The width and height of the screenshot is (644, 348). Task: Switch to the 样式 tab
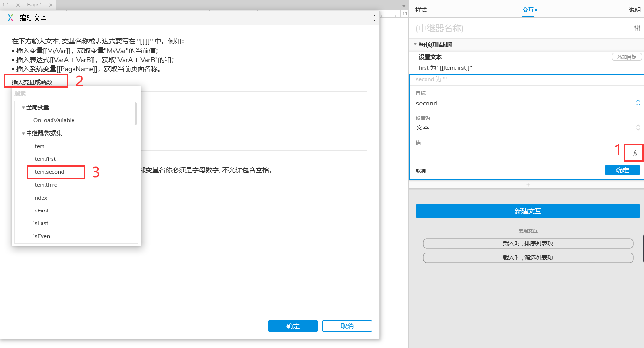[x=421, y=10]
